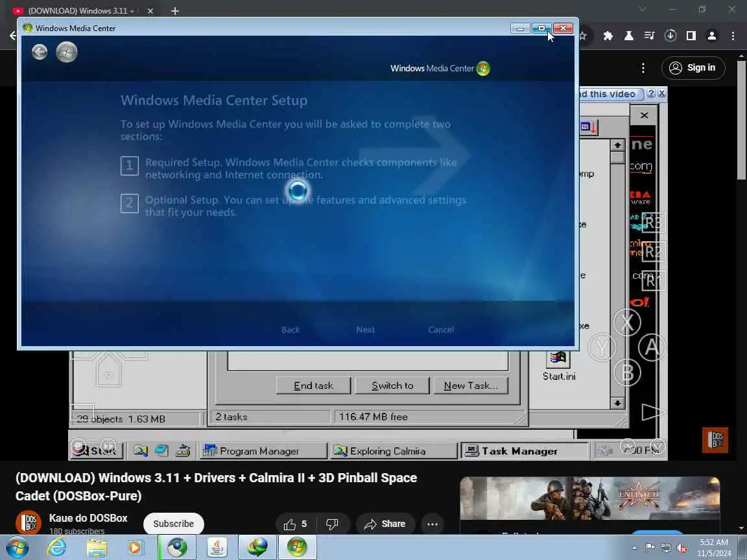Tap the on-screen B gamepad button
747x560 pixels.
628,373
